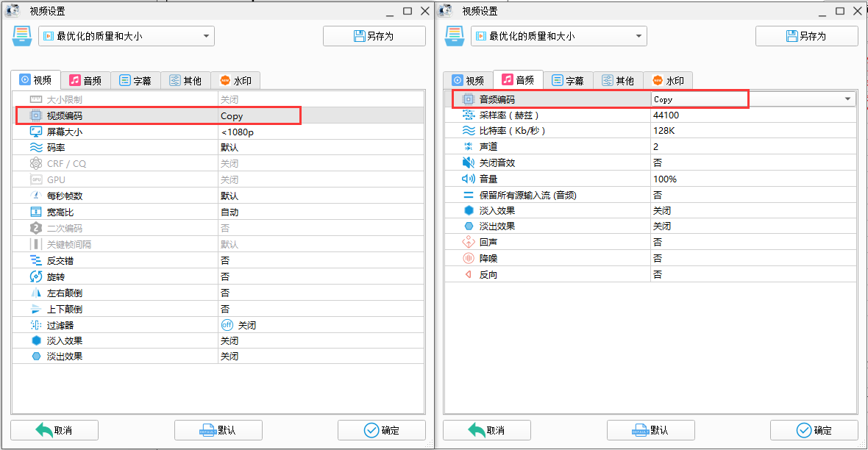
Task: Click the 保留所有源输入流 icon
Action: tap(469, 195)
